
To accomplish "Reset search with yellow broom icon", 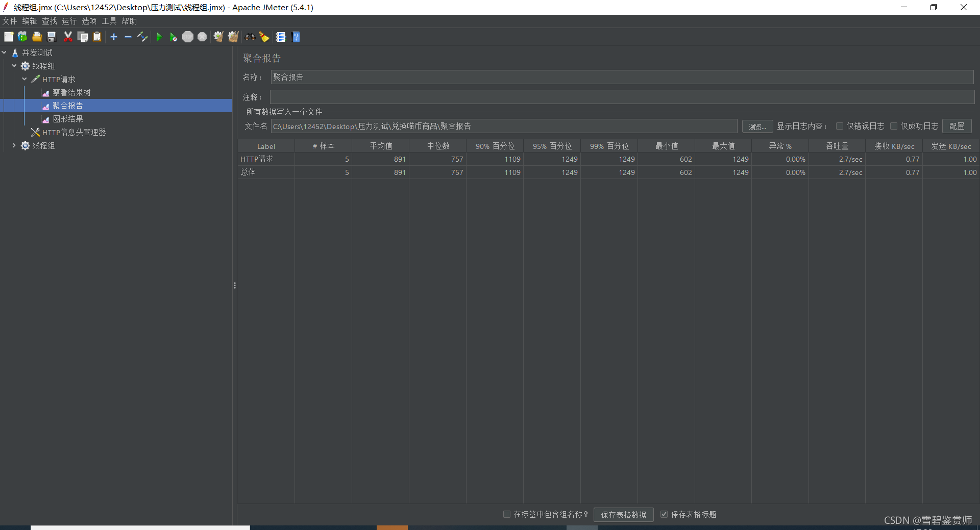I will coord(264,37).
